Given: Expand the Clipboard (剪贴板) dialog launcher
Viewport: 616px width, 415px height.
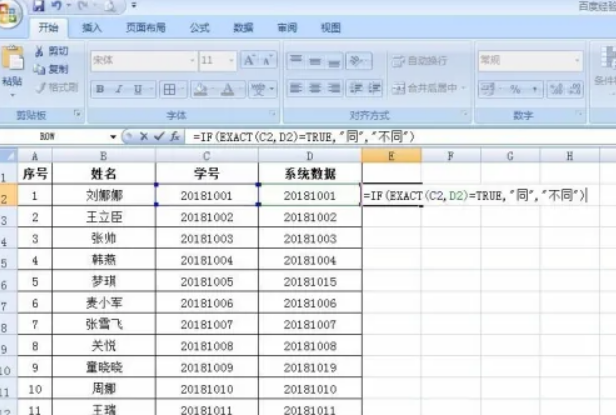Looking at the screenshot, I should (x=77, y=114).
